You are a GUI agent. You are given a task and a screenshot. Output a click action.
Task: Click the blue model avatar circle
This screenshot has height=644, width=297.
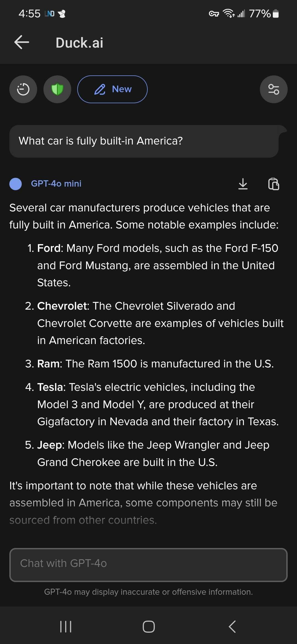16,184
